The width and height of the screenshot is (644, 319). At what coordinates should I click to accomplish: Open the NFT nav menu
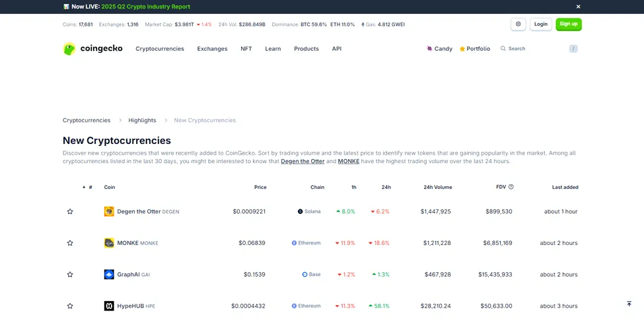[x=246, y=48]
